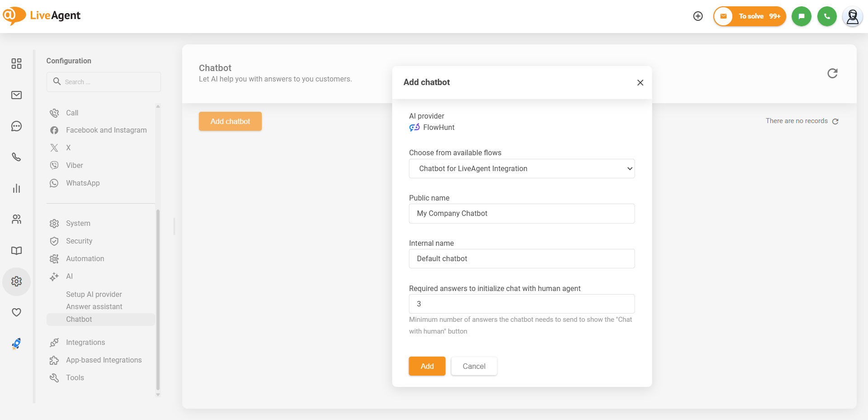868x420 pixels.
Task: Open the customers people icon
Action: 16,220
